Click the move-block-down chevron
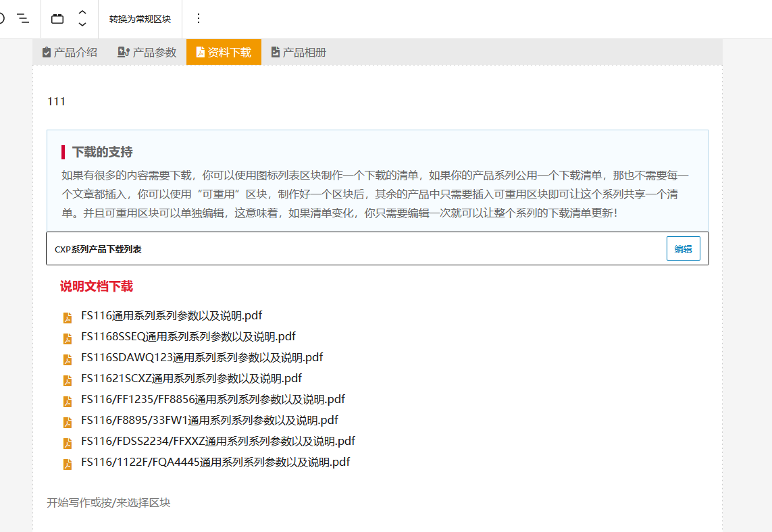This screenshot has height=532, width=772. coord(82,24)
